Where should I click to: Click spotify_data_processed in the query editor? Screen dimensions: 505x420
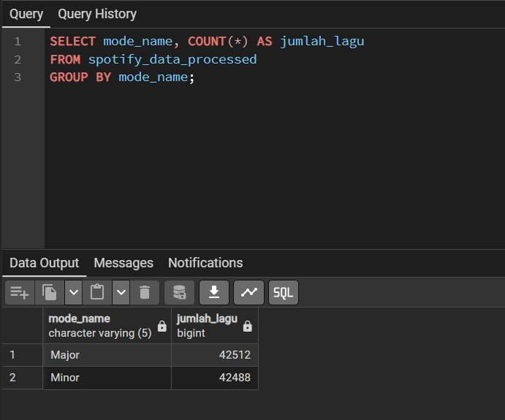coord(172,60)
